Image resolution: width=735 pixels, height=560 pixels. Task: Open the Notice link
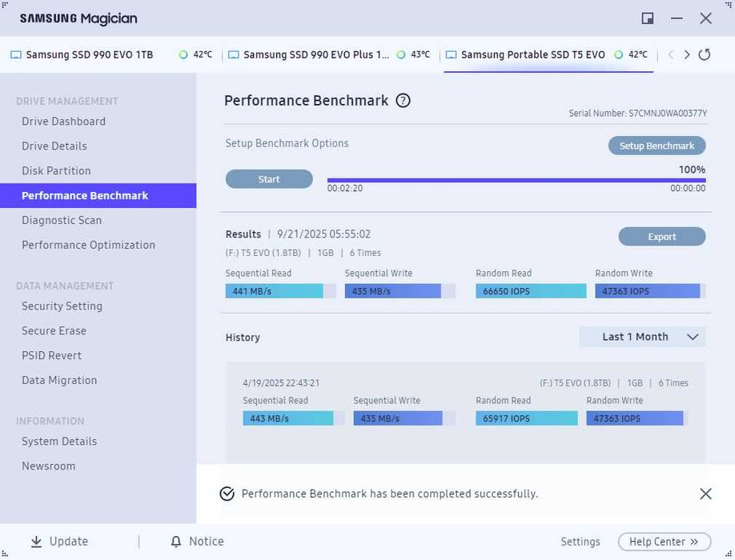click(207, 542)
